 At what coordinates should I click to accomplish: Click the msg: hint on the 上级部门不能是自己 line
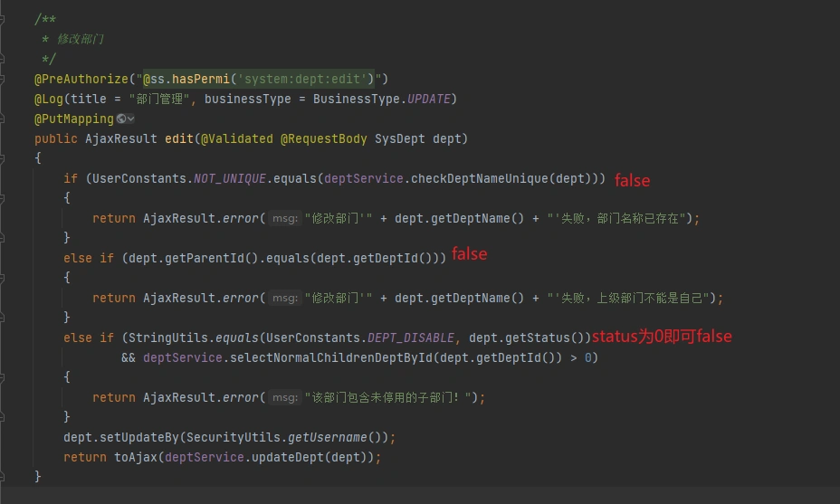[285, 298]
